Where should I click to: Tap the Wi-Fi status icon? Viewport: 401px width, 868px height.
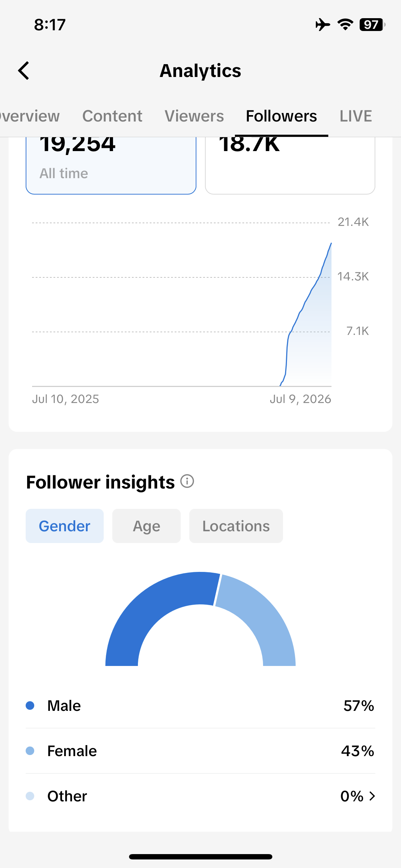[345, 25]
